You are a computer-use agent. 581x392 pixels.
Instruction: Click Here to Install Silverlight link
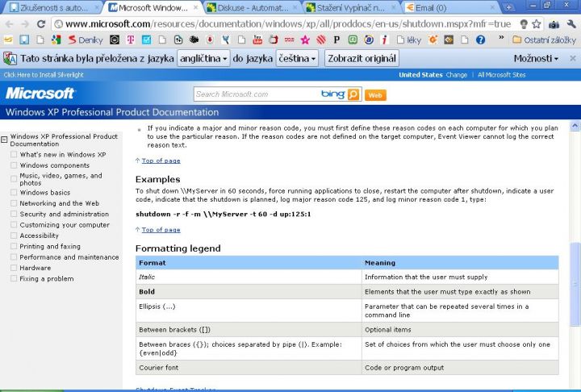click(x=44, y=74)
